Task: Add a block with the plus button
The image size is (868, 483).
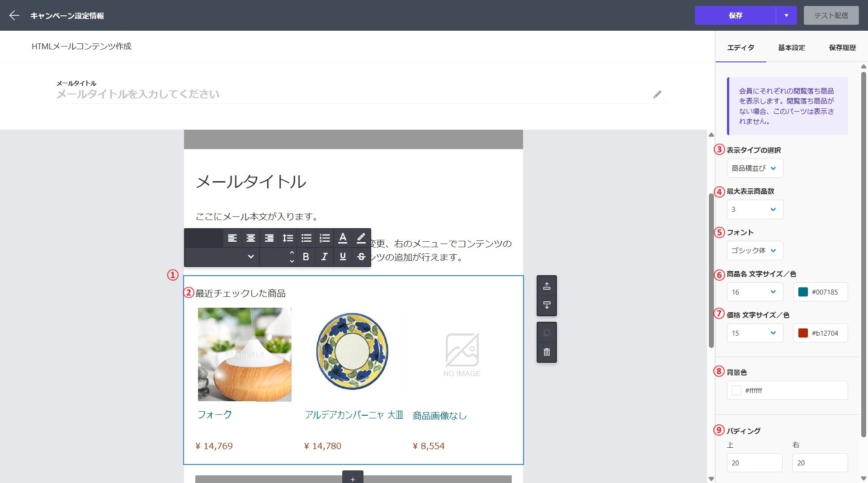Action: click(x=353, y=478)
